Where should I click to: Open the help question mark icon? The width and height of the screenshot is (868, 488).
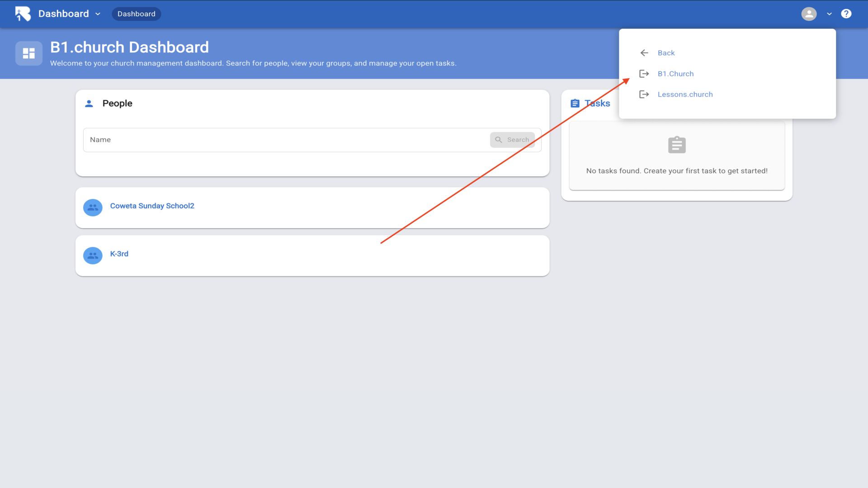[846, 14]
